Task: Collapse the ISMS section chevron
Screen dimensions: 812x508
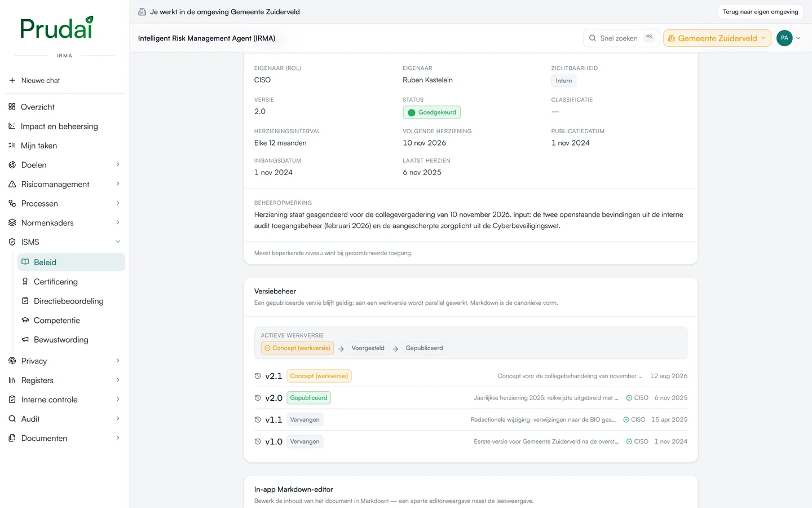Action: point(118,242)
